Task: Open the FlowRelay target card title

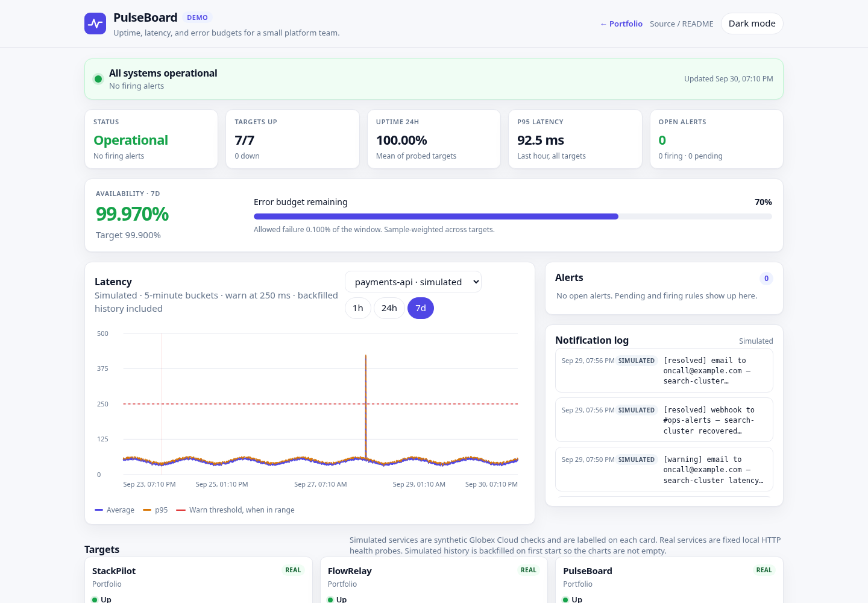Action: click(x=350, y=571)
